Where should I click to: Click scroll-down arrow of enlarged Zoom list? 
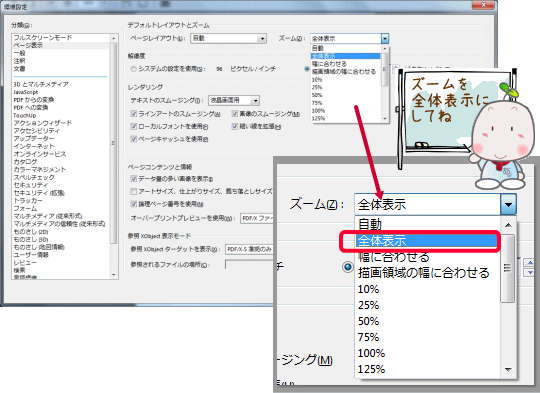(508, 370)
